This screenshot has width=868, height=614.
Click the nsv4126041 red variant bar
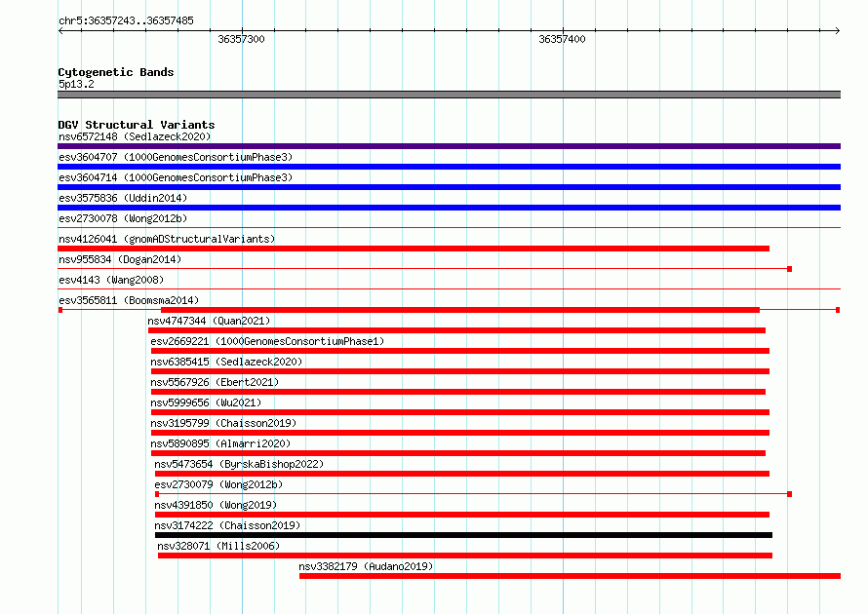414,249
